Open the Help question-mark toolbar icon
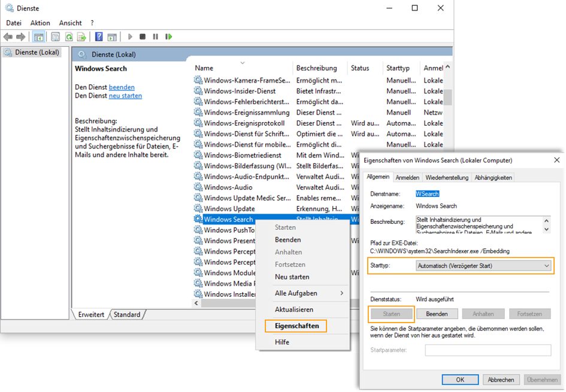The image size is (566, 392). click(99, 37)
